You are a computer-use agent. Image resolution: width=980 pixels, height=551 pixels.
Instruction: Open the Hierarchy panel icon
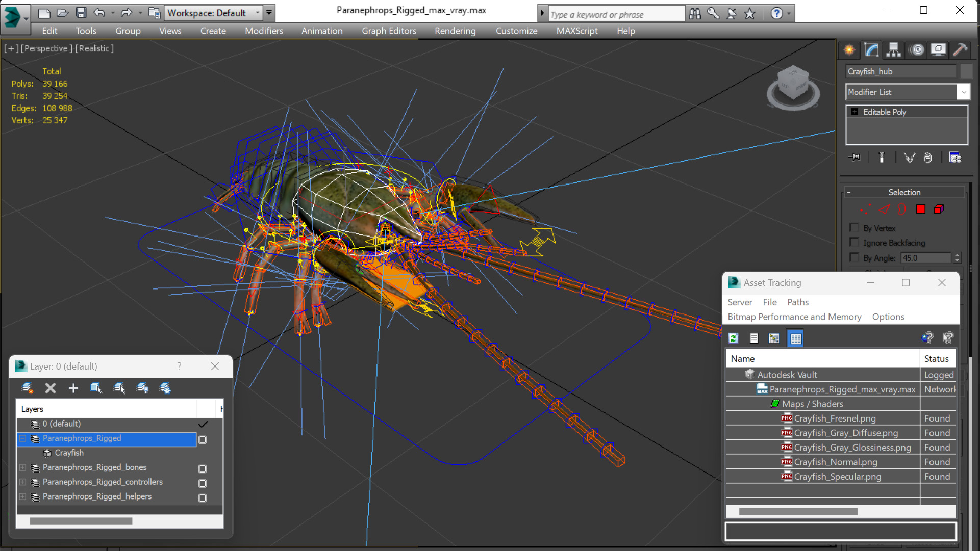coord(894,49)
